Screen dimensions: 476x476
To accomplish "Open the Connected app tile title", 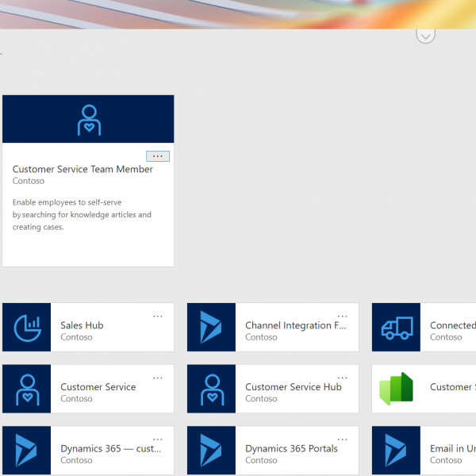I will pyautogui.click(x=453, y=325).
